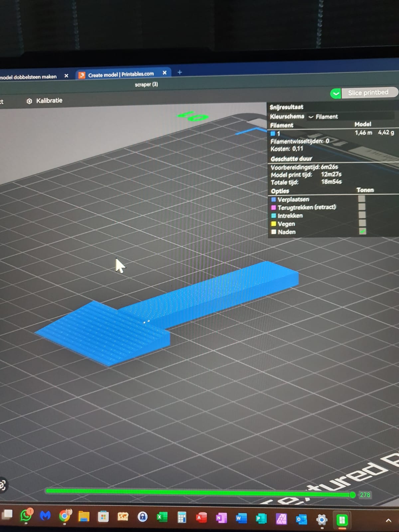The height and width of the screenshot is (532, 399).
Task: Open the Calculator taskbar icon
Action: click(x=182, y=517)
